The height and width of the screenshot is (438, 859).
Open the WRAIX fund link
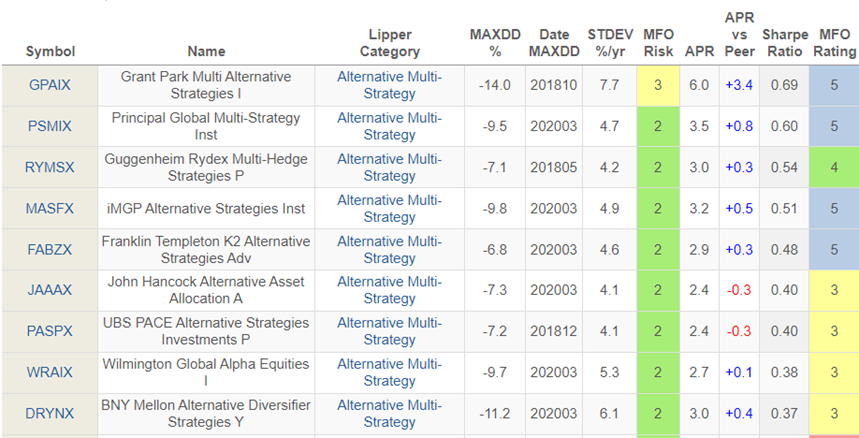[x=49, y=372]
